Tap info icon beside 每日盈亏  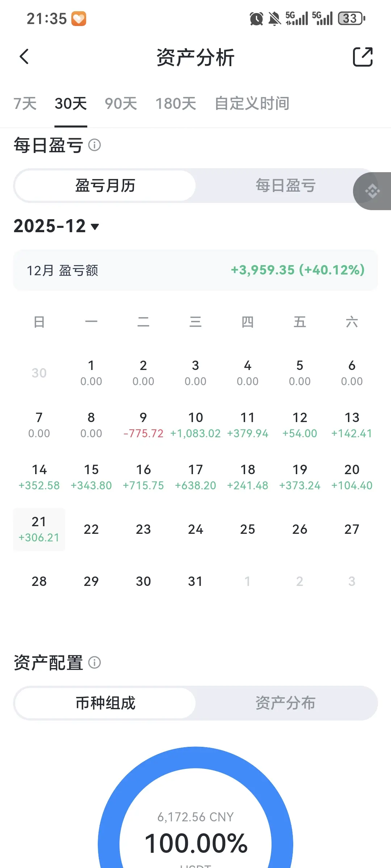(x=94, y=145)
